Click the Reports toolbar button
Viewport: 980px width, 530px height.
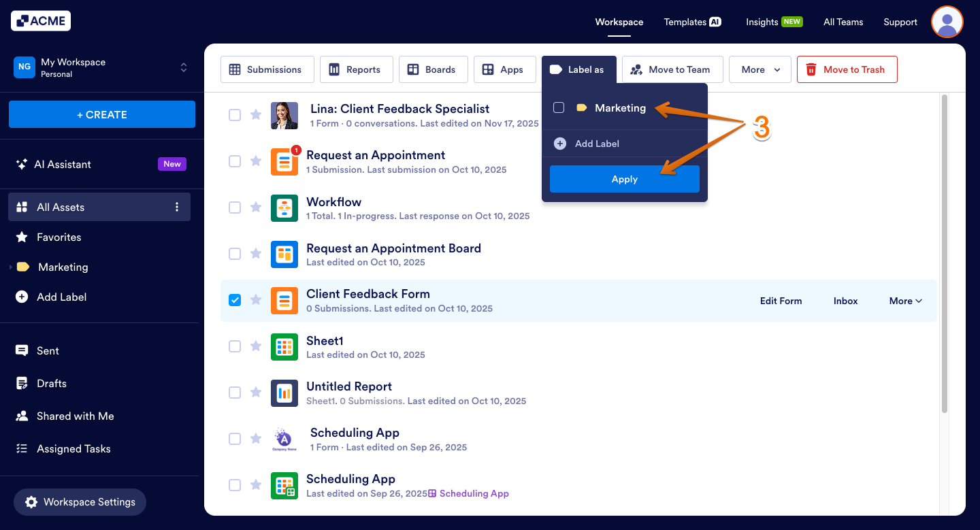click(357, 69)
